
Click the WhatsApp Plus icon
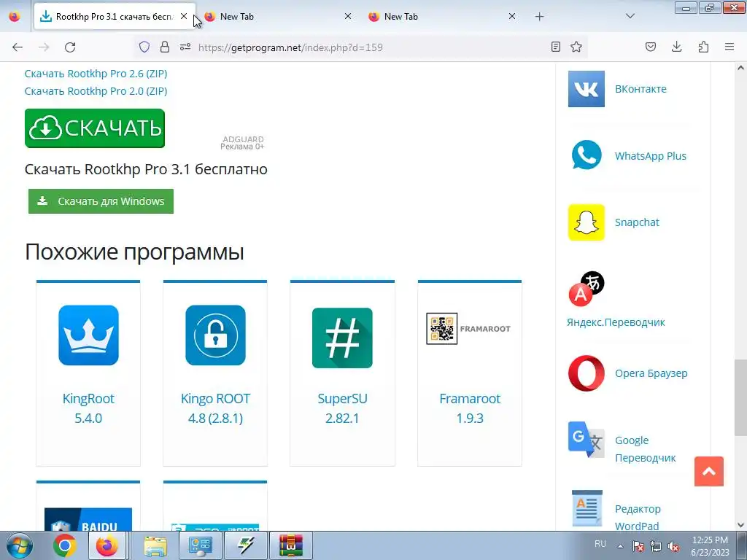(587, 155)
